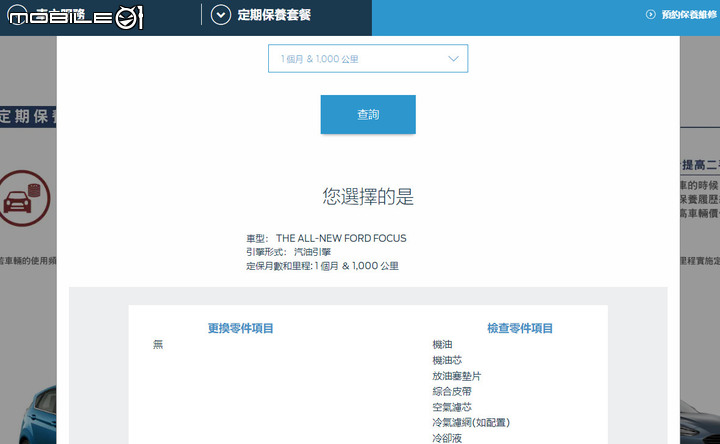Image resolution: width=720 pixels, height=444 pixels.
Task: Click the 更換零件項目 heading
Action: (241, 328)
